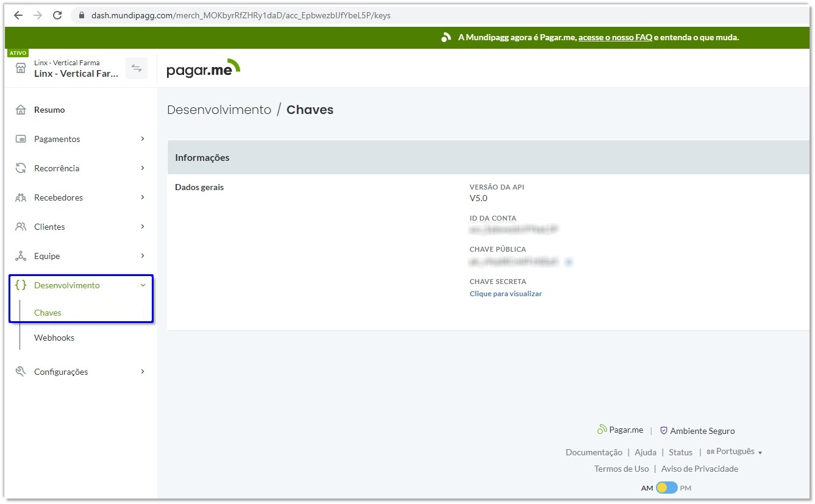
Task: Expand Recebedores submenu chevron
Action: pyautogui.click(x=143, y=197)
